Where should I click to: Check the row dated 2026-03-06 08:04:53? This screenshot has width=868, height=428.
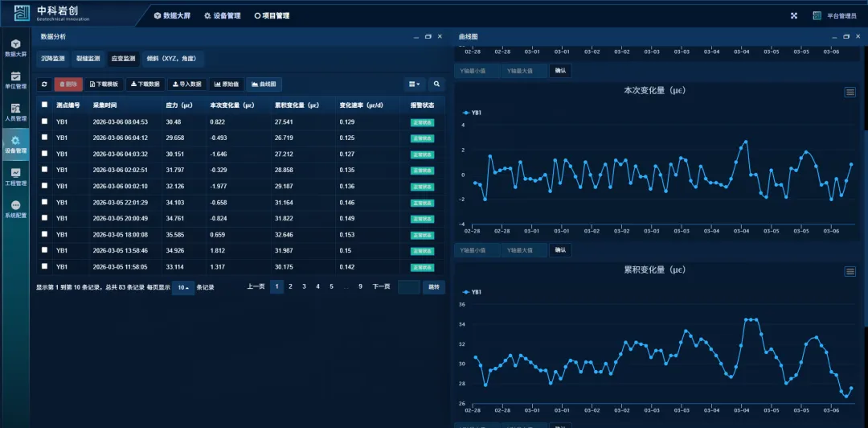[x=44, y=121]
